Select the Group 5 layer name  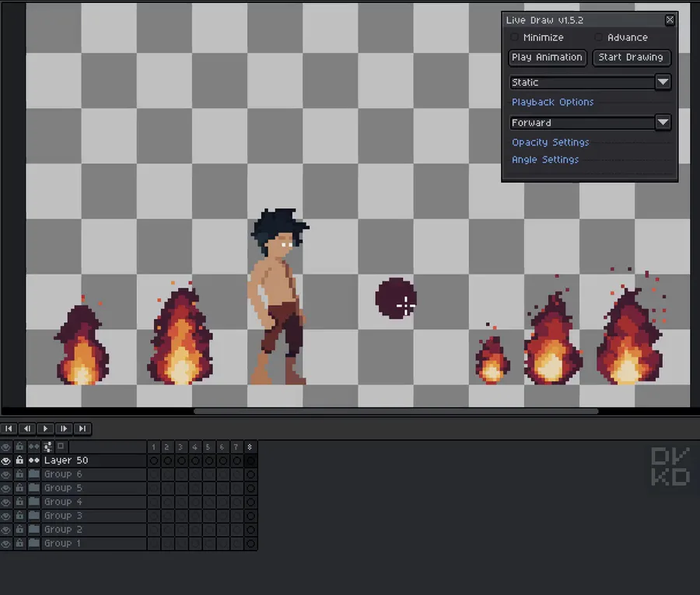[63, 488]
